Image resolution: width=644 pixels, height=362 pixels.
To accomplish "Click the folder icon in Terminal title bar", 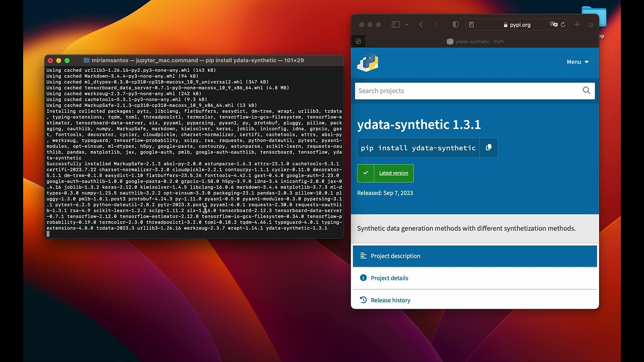I will click(87, 60).
